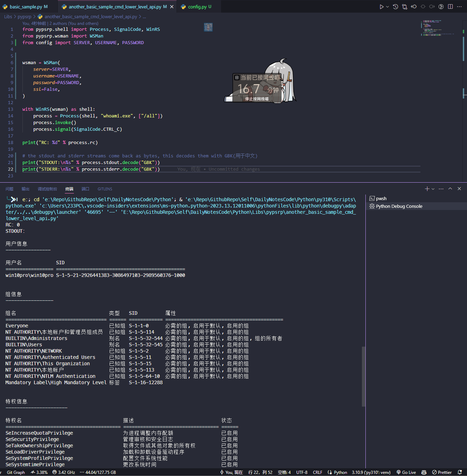This screenshot has height=476, width=467.
Task: Open Git Graph from status bar
Action: (16, 472)
